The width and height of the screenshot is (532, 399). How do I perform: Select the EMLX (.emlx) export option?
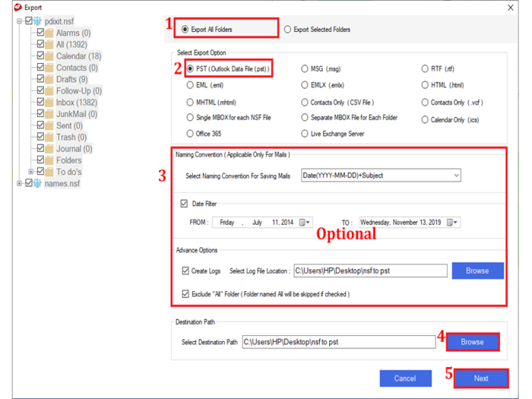pos(305,85)
